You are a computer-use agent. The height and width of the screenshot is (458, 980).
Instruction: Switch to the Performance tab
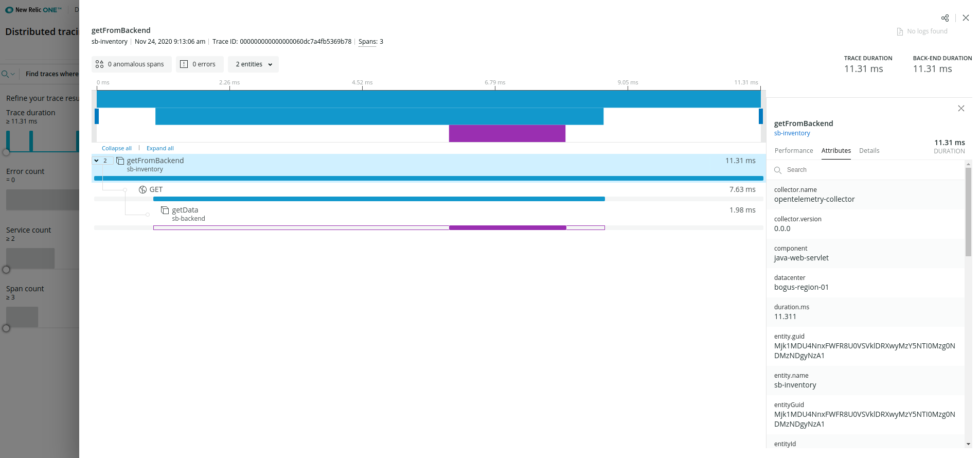(x=794, y=151)
